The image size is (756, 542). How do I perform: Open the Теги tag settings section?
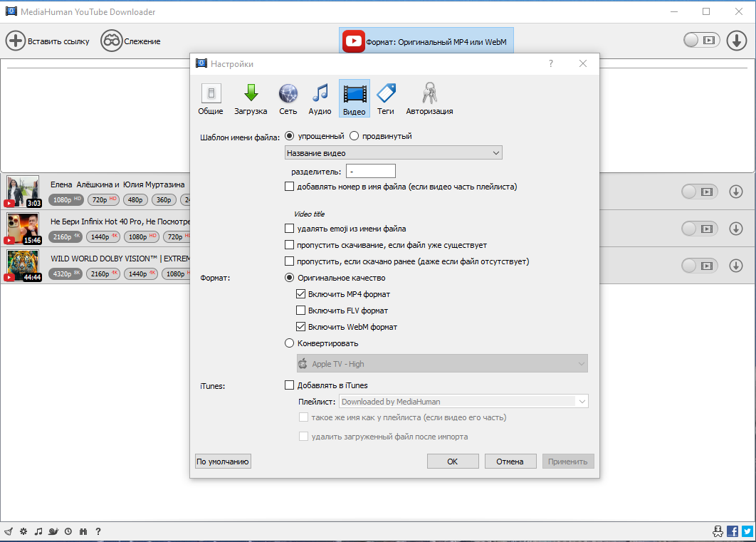386,98
